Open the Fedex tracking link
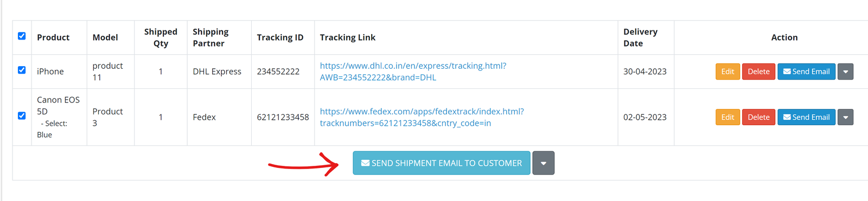 tap(422, 117)
